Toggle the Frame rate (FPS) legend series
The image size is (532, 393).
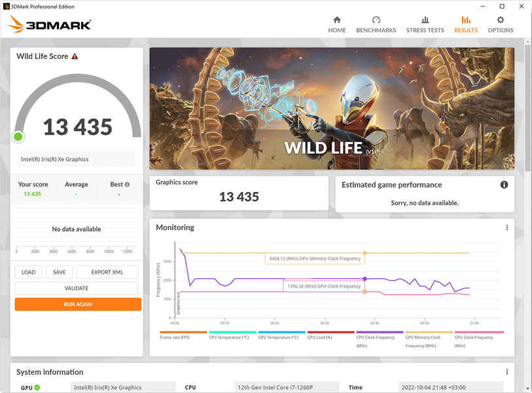pyautogui.click(x=183, y=335)
